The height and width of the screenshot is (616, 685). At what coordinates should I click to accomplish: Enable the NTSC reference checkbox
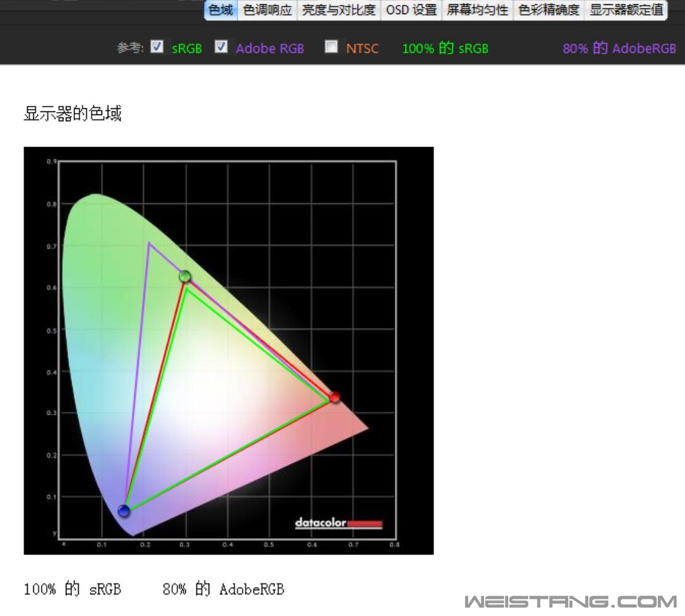332,47
